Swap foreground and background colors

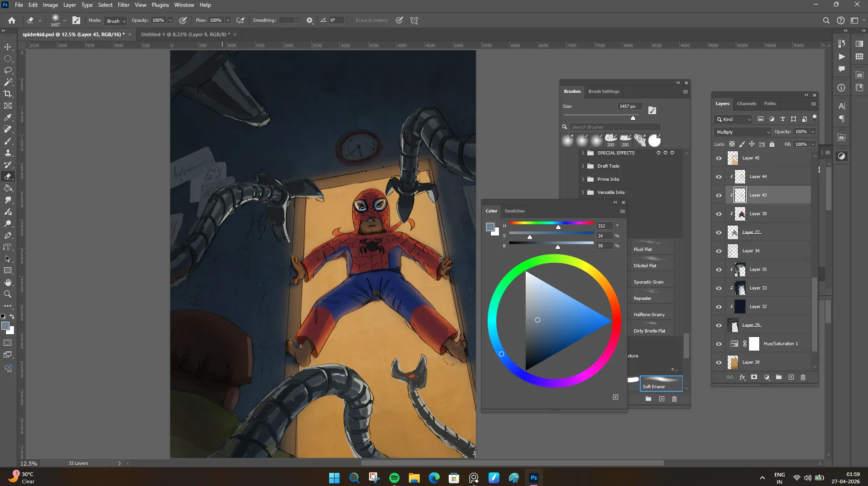tap(12, 317)
